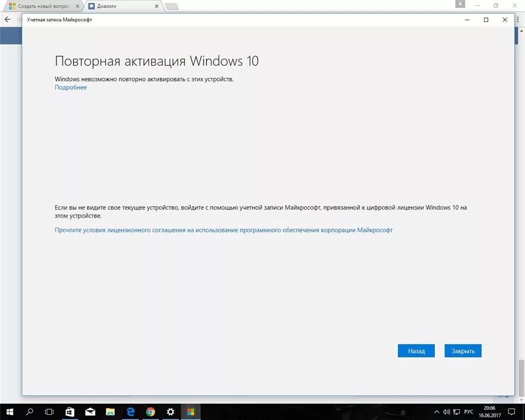Open the Подробнее link
Screen dimensions: 525x420
tap(71, 87)
